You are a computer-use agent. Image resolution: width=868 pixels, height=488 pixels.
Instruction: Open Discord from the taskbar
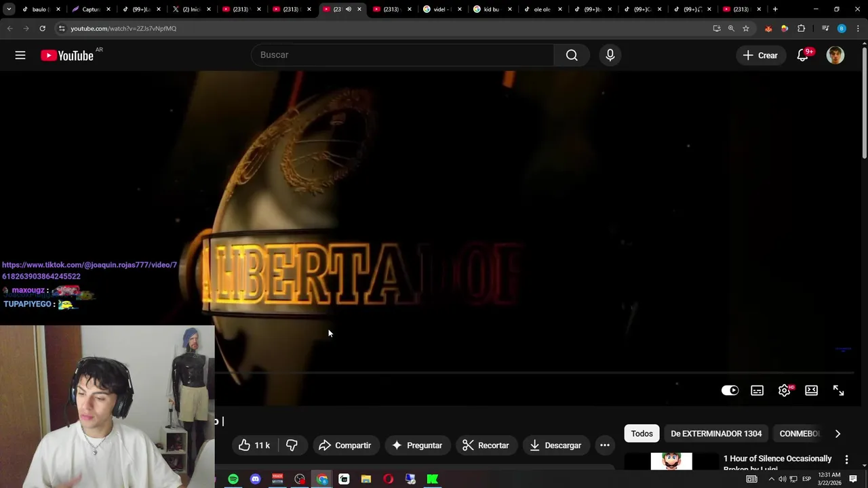point(255,479)
